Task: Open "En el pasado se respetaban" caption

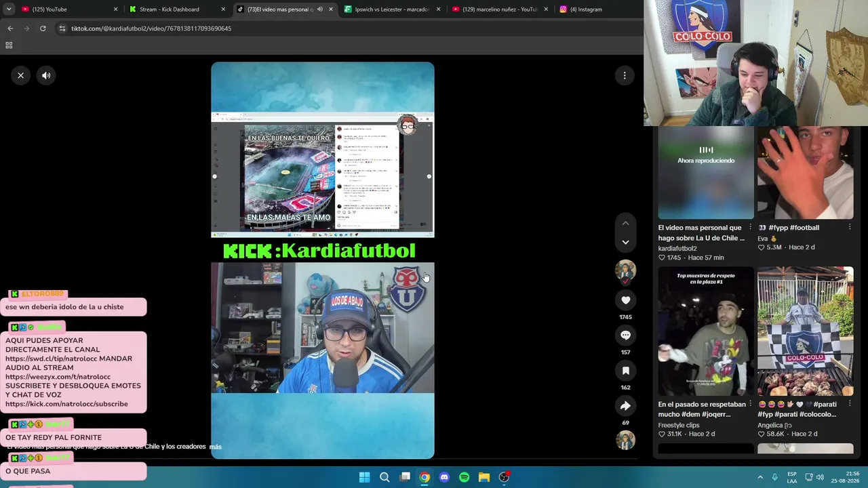Action: [x=702, y=409]
